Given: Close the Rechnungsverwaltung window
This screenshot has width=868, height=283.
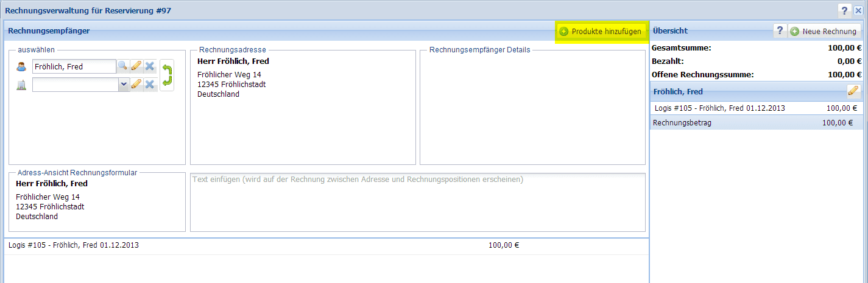Looking at the screenshot, I should coord(858,10).
